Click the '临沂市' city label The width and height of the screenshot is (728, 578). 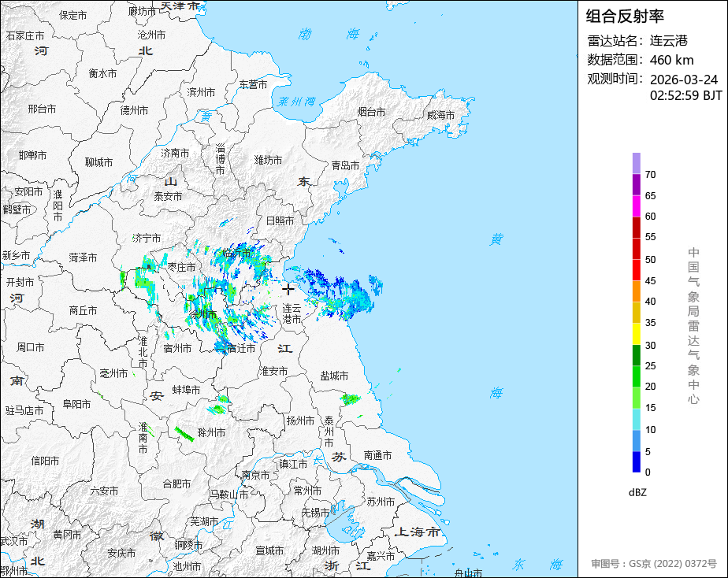237,253
